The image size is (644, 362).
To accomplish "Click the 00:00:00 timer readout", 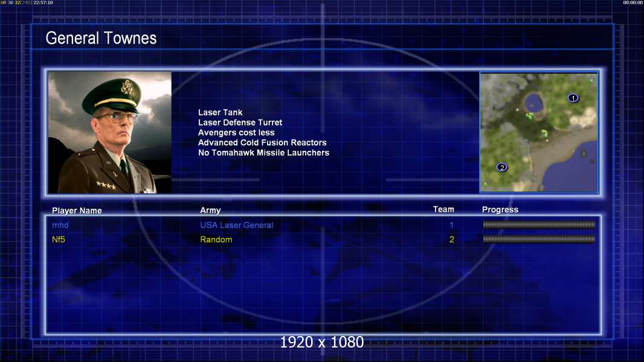I will click(633, 2).
